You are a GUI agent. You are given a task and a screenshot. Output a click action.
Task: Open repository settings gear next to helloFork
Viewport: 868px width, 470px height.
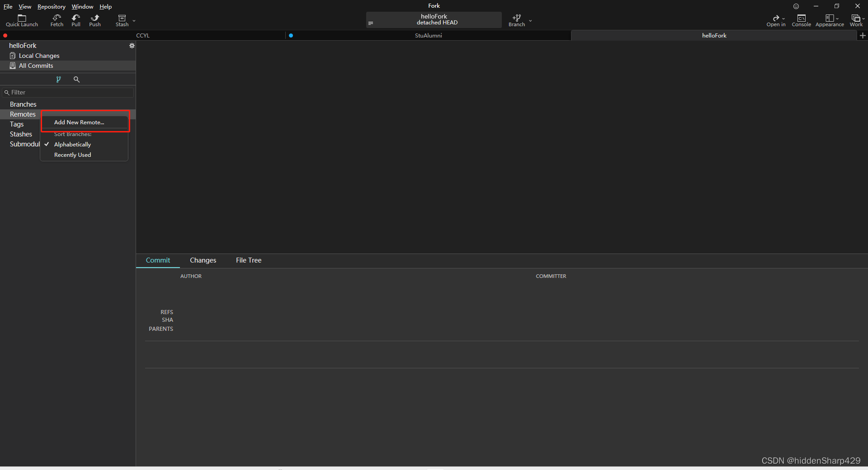click(x=132, y=46)
